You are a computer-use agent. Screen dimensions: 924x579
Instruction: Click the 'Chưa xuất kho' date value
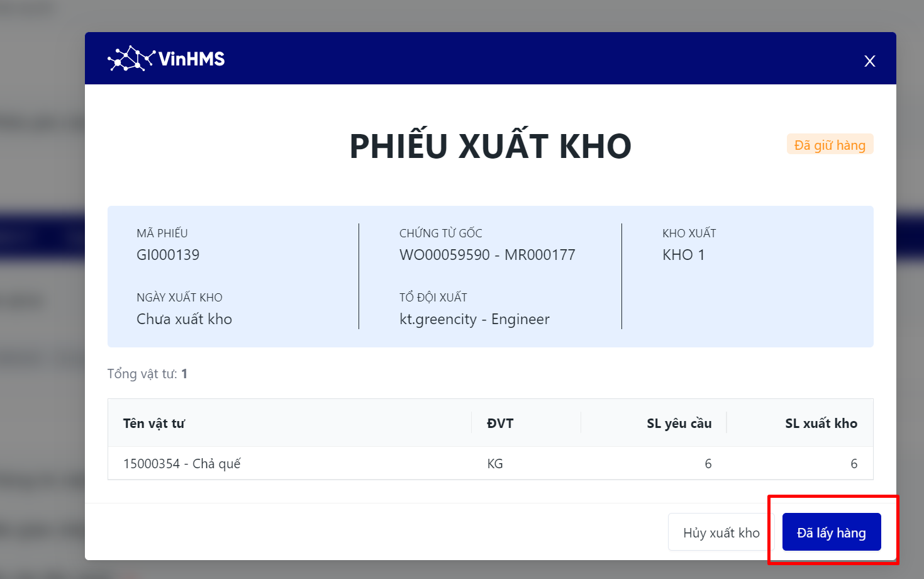184,319
